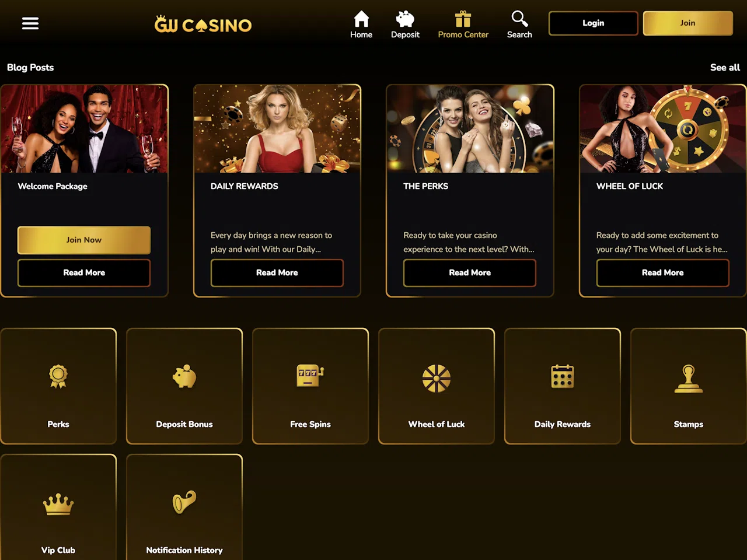747x560 pixels.
Task: Open the WHEEL OF LUCK post thumbnail
Action: (x=663, y=129)
